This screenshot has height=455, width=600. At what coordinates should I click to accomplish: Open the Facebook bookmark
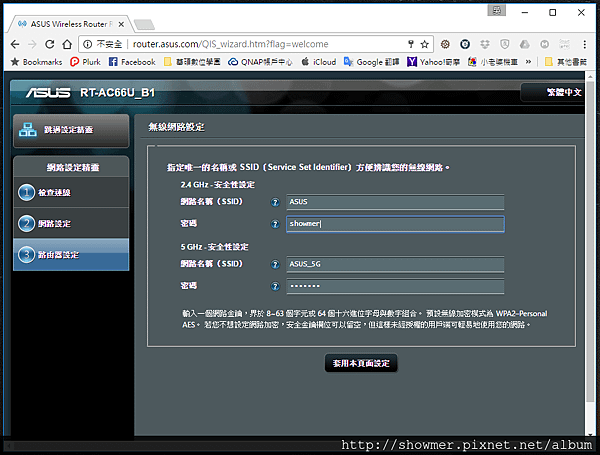[132, 62]
